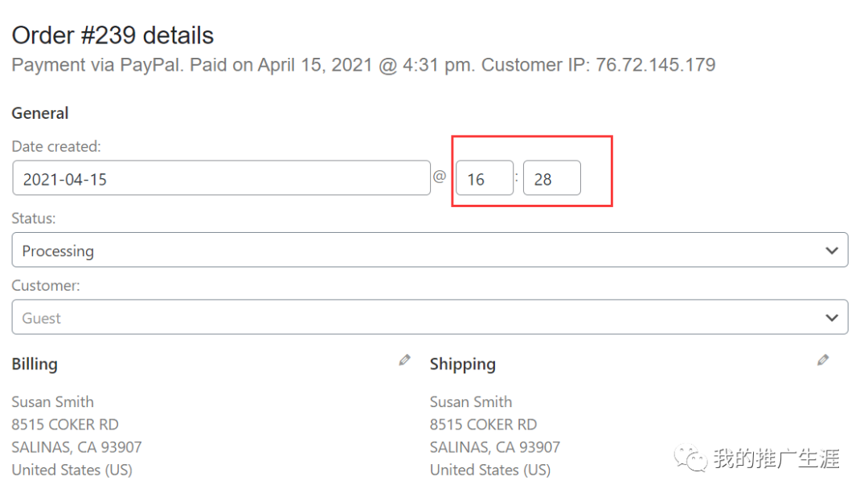Click the hour field showing 16
The width and height of the screenshot is (868, 497).
pos(484,178)
